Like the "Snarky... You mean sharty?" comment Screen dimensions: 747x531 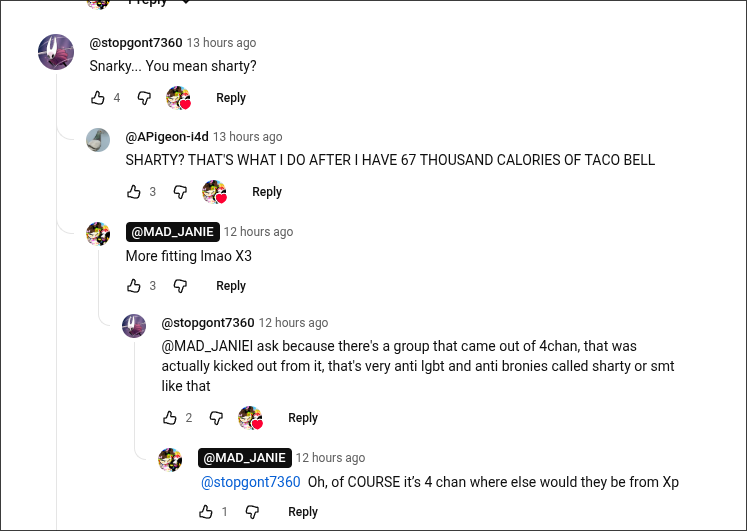pos(98,98)
